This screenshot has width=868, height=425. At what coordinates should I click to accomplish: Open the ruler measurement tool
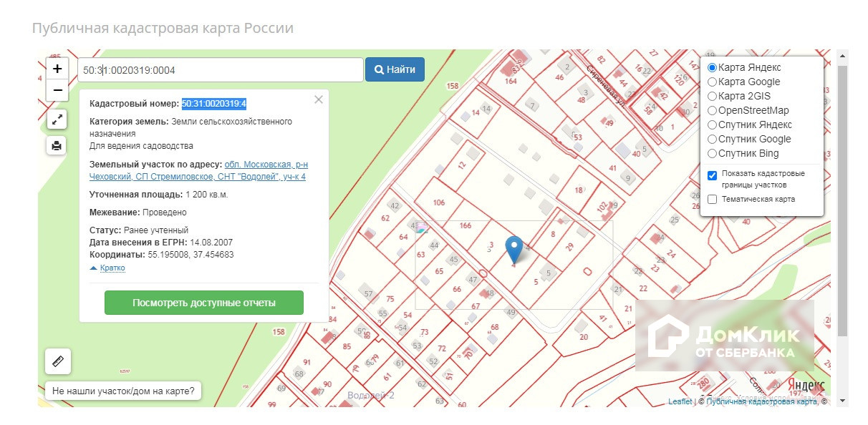click(x=58, y=361)
